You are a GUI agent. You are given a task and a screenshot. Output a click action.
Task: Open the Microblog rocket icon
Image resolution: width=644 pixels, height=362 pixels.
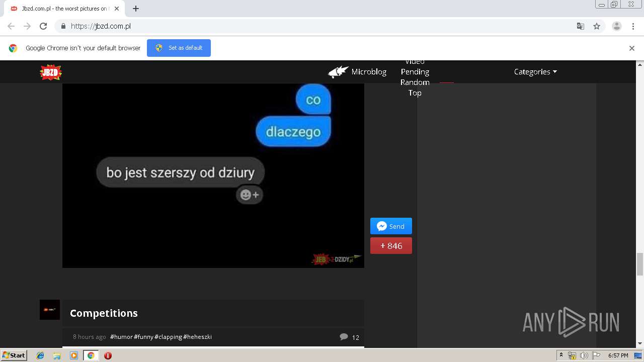[x=338, y=72]
